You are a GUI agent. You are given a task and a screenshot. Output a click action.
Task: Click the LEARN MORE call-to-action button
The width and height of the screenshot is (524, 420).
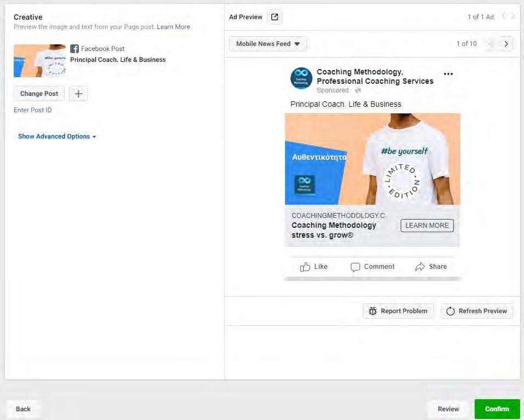pyautogui.click(x=427, y=226)
